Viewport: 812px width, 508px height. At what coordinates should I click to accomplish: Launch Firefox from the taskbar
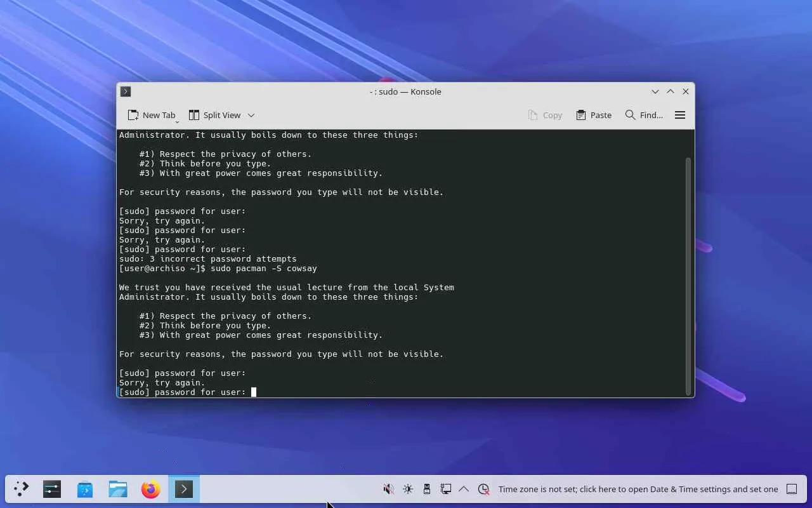[151, 489]
